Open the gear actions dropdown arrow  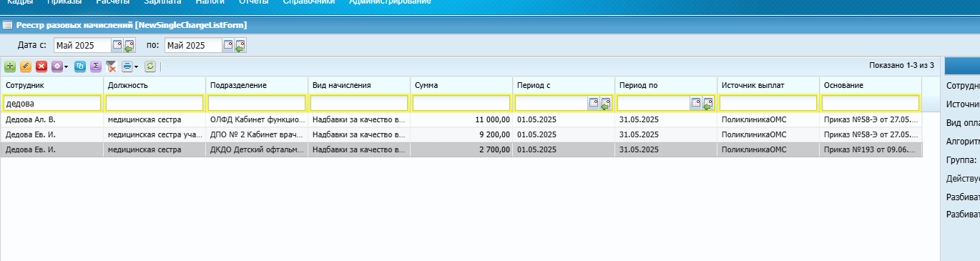(66, 67)
